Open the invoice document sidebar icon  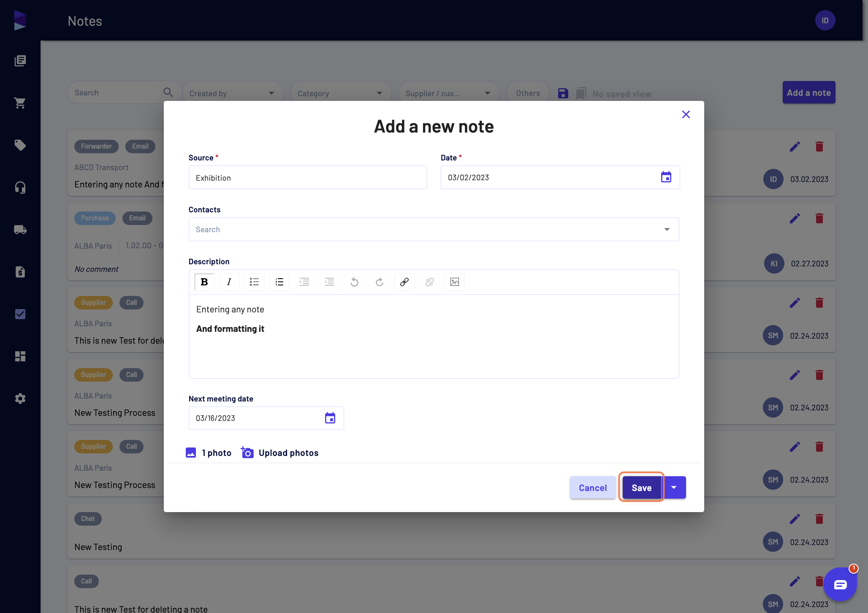click(x=20, y=272)
